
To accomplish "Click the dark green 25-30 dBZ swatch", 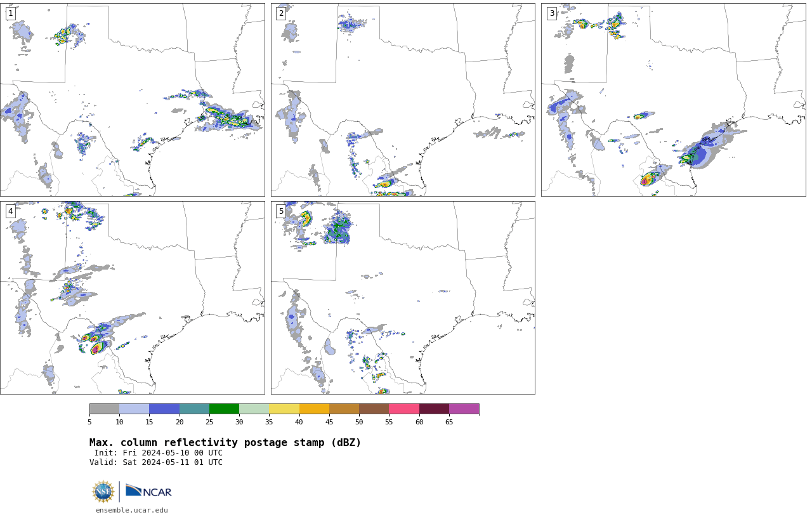I will click(224, 409).
